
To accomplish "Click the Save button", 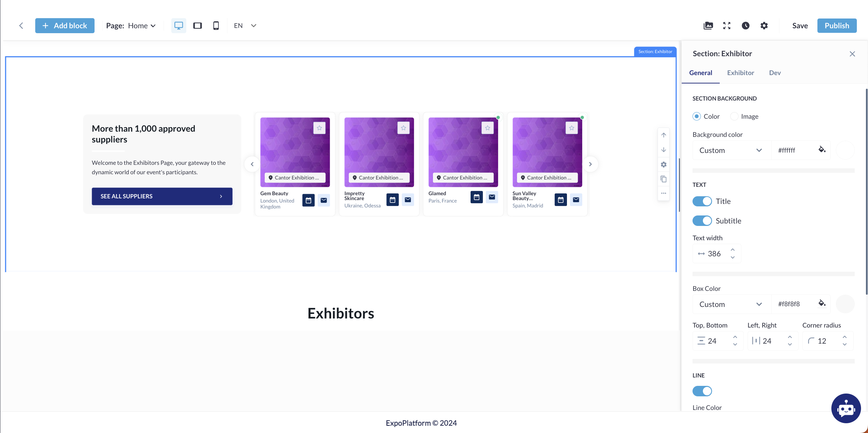I will pos(800,25).
